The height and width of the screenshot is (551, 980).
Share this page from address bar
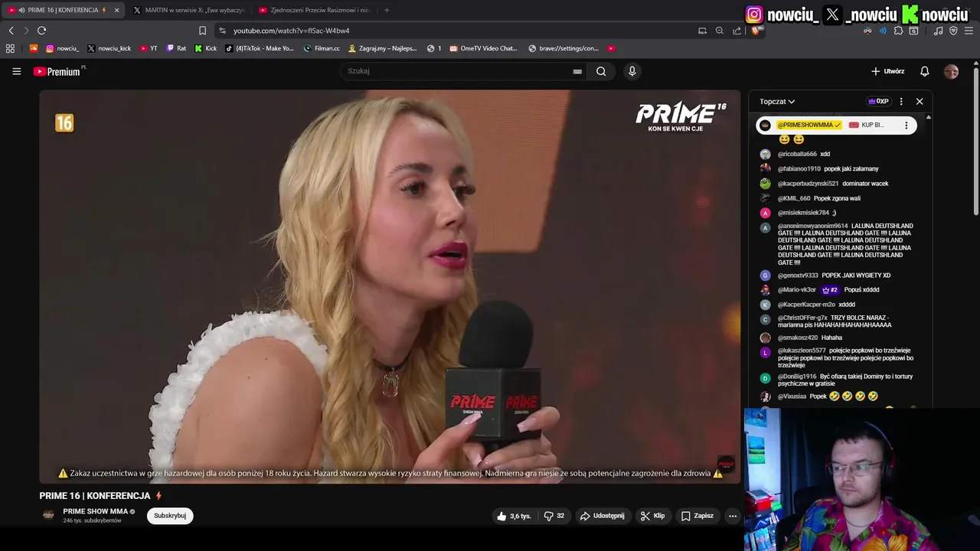(x=737, y=31)
